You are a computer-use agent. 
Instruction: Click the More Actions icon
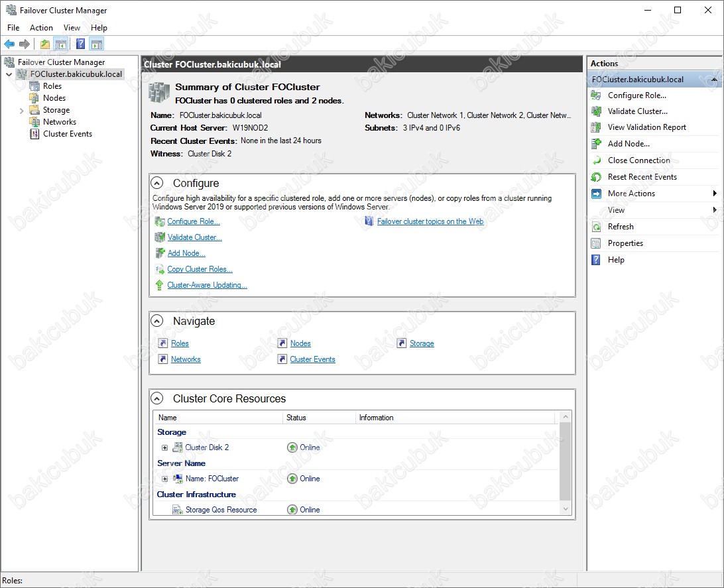tap(597, 194)
